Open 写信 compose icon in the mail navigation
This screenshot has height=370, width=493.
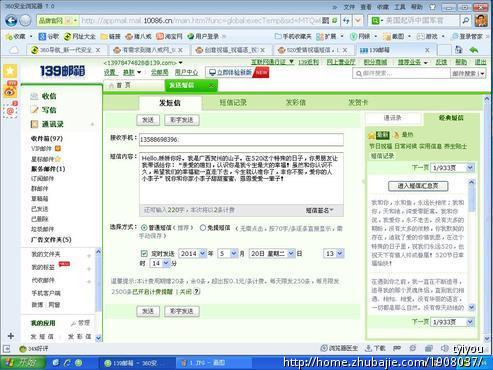tap(34, 110)
